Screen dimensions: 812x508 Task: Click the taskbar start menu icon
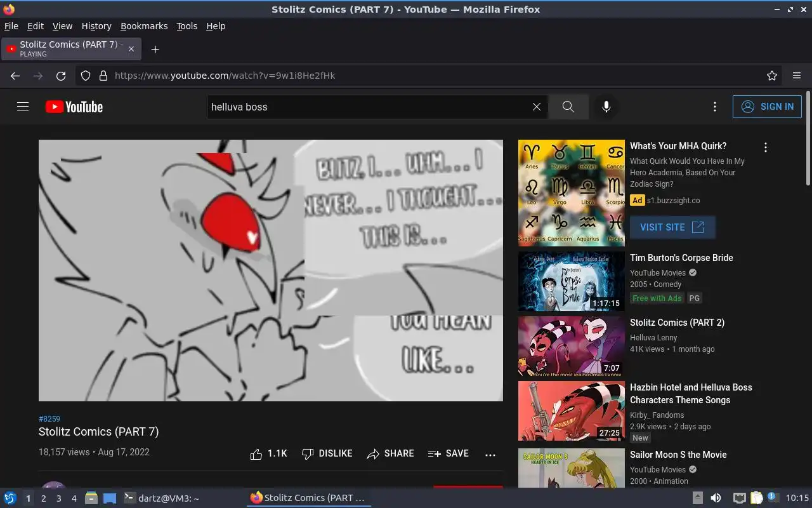[10, 498]
